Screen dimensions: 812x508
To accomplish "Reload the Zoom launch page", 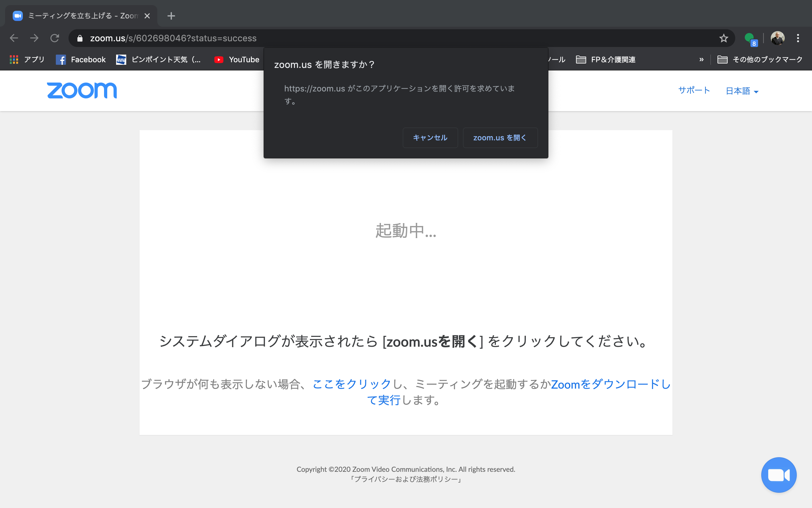I will pos(55,38).
